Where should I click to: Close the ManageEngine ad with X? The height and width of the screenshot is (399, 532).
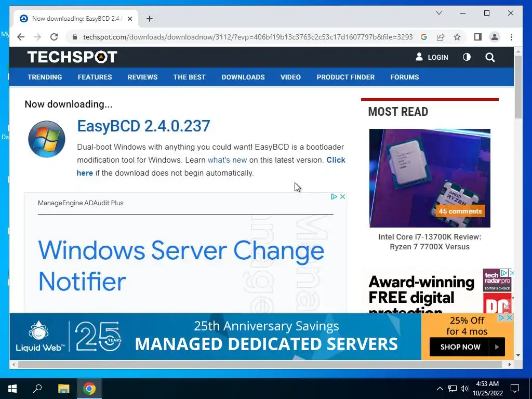[x=342, y=196]
